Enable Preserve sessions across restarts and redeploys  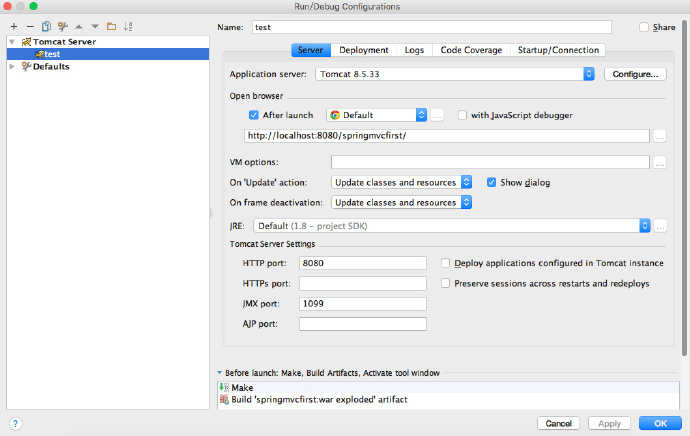coord(445,283)
